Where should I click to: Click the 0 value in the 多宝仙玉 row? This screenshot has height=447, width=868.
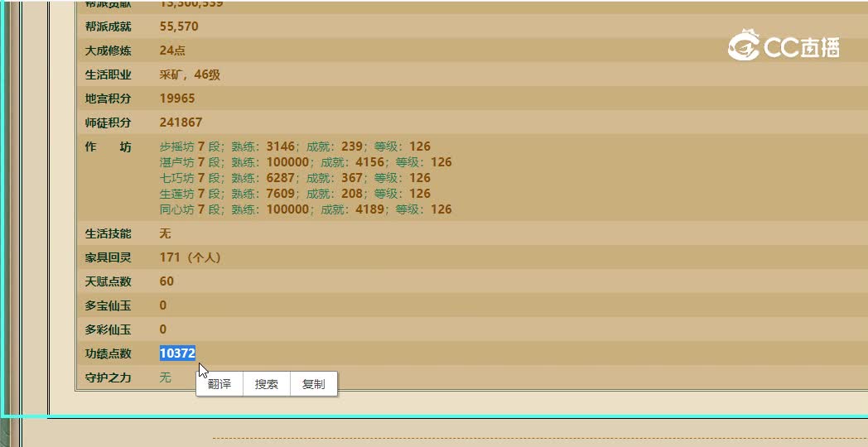click(162, 305)
